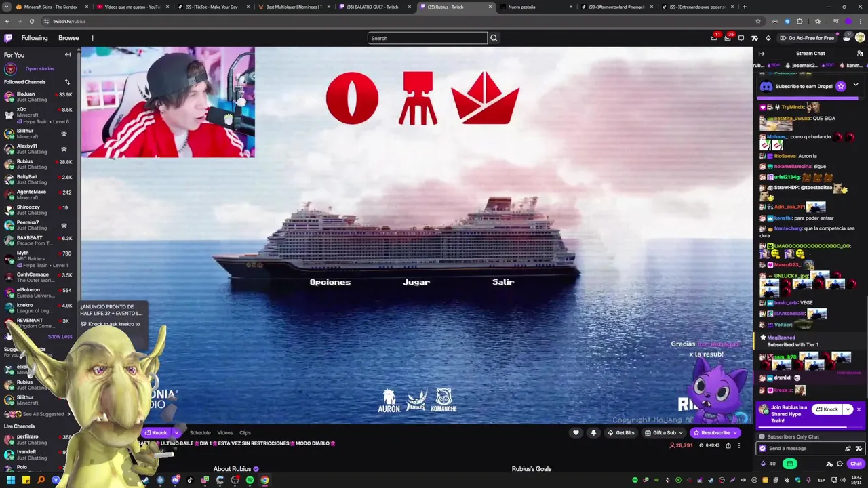
Task: Click the Hype Train progress bar
Action: point(811,426)
